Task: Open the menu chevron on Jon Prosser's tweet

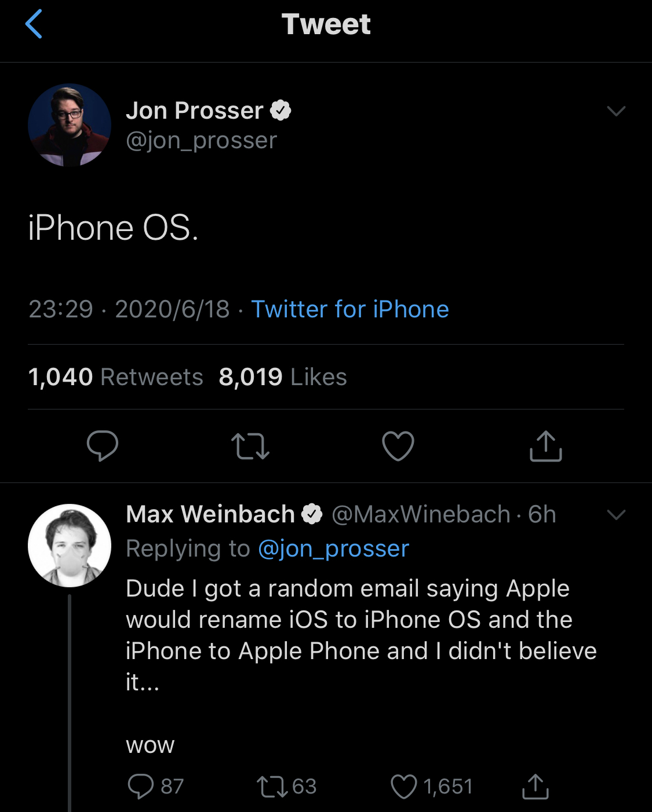Action: pos(617,110)
